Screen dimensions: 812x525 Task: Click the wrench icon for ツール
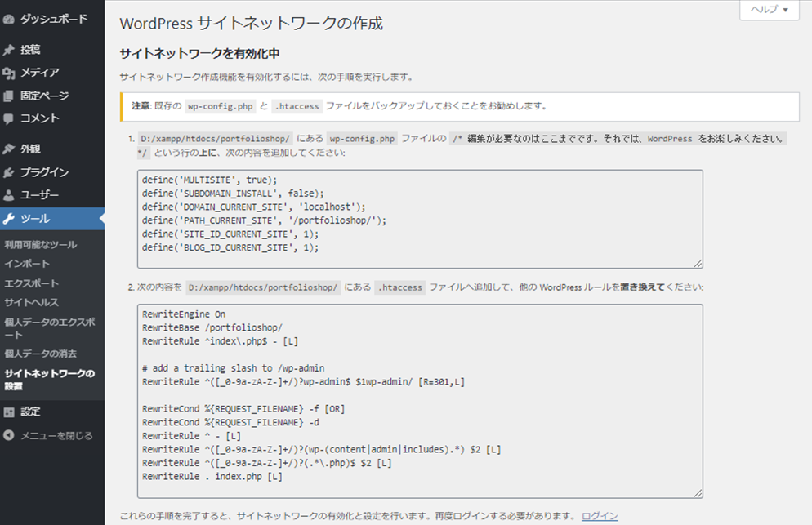pos(8,219)
